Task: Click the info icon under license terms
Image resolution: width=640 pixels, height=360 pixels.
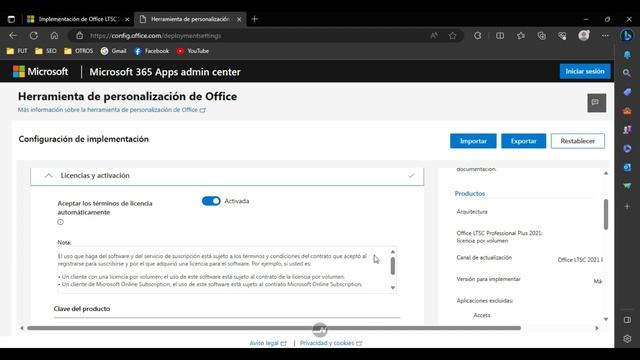Action: point(60,222)
